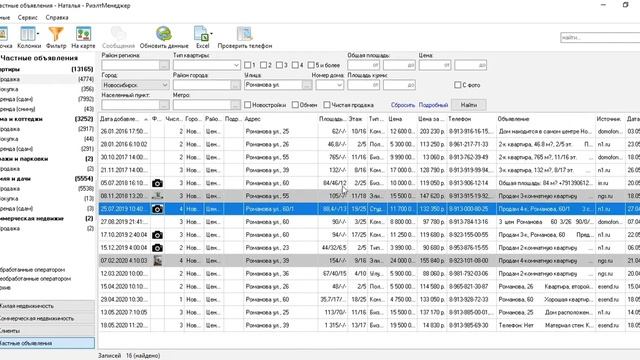Click phone number 8-961-217-71-33
The width and height of the screenshot is (640, 360).
469,144
